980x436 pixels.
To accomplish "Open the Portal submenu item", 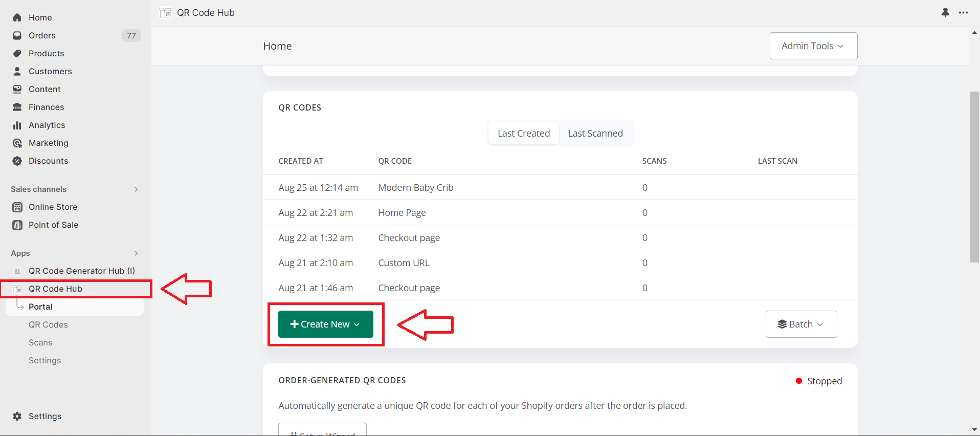I will pyautogui.click(x=75, y=307).
